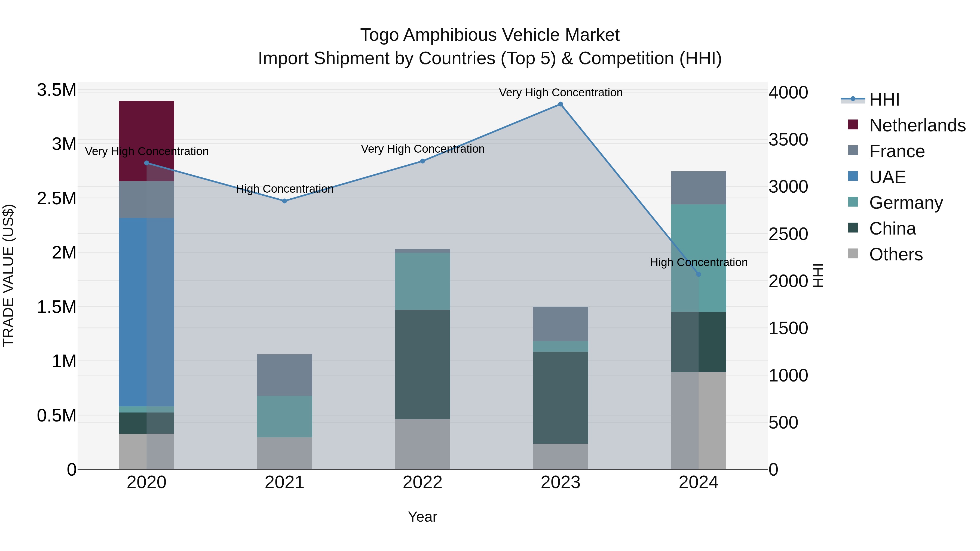Click the HHI line marker for 2020
980x551 pixels.
point(146,163)
